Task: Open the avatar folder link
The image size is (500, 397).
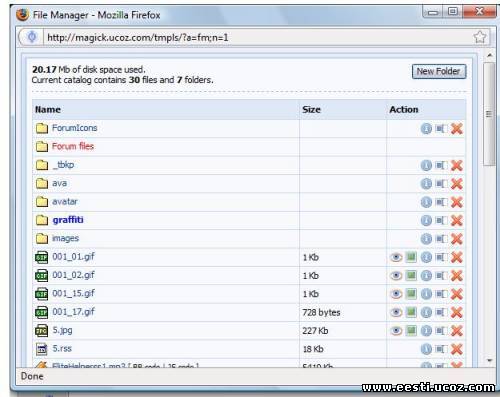Action: pyautogui.click(x=65, y=202)
